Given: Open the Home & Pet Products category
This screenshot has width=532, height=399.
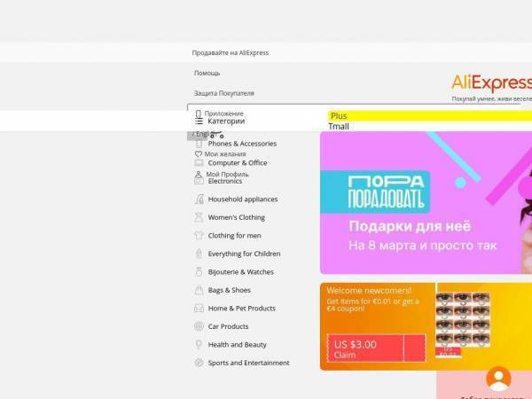Looking at the screenshot, I should coord(242,309).
